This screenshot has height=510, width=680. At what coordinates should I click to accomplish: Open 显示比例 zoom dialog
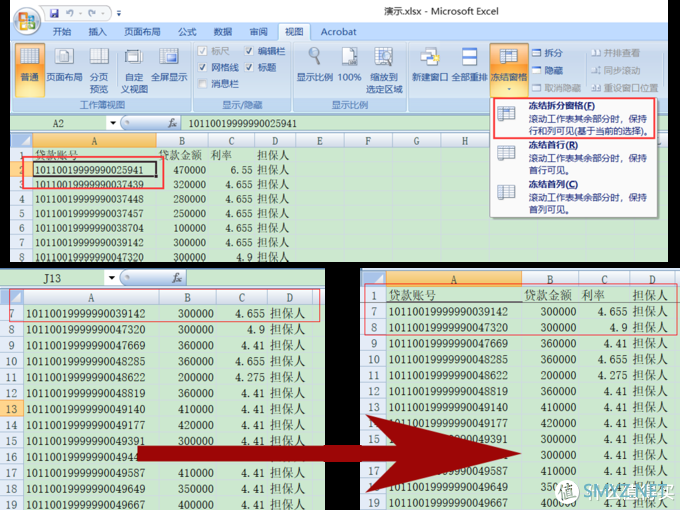pos(314,66)
